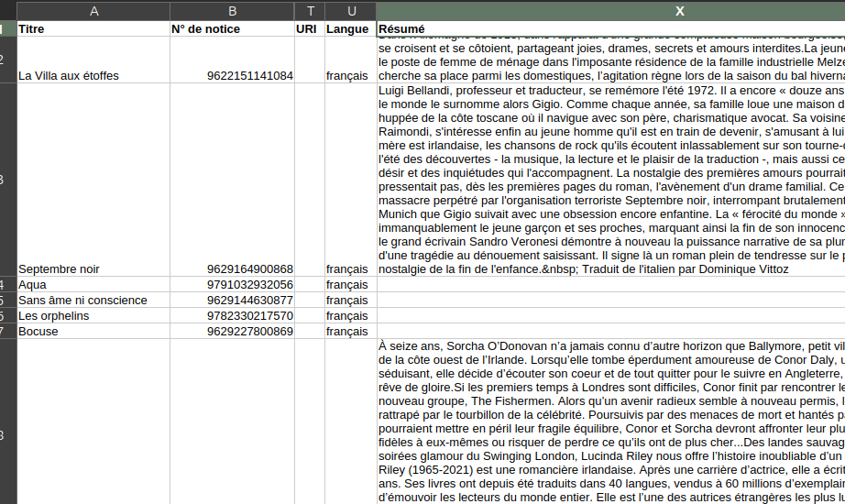845x504 pixels.
Task: Select notice number 9629227800869
Action: click(232, 331)
